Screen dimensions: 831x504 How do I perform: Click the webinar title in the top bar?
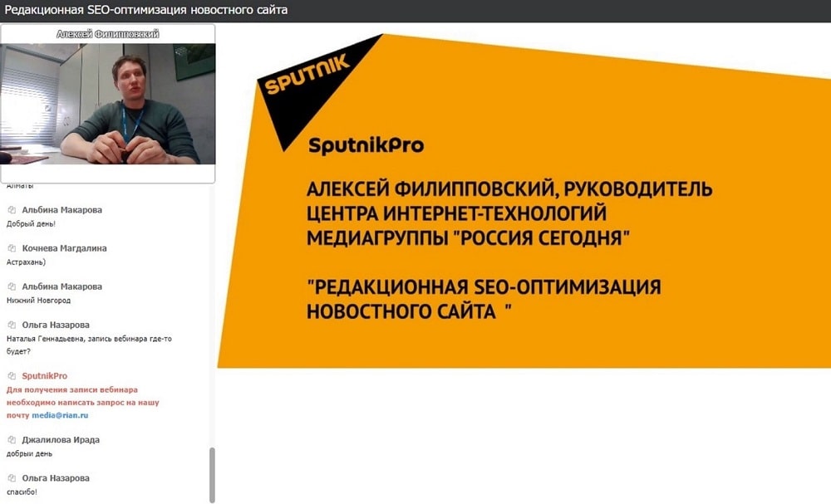[x=145, y=10]
